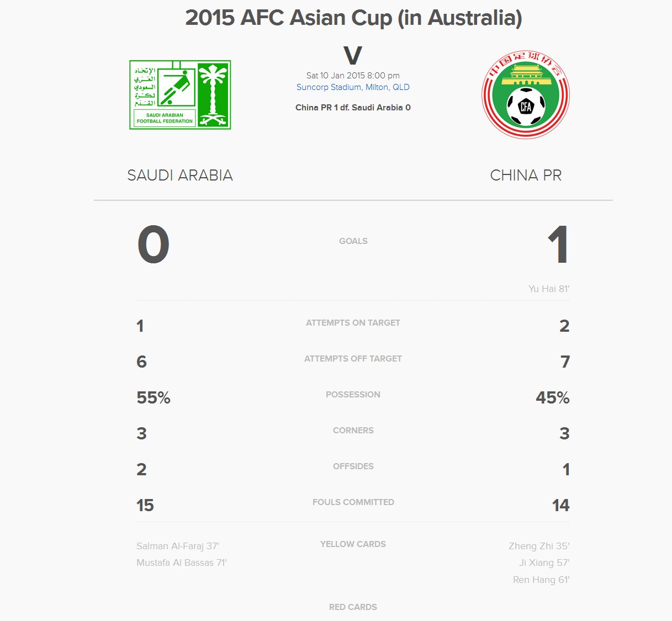
Task: Click the Saudi Arabian Football Federation logo
Action: pyautogui.click(x=180, y=95)
